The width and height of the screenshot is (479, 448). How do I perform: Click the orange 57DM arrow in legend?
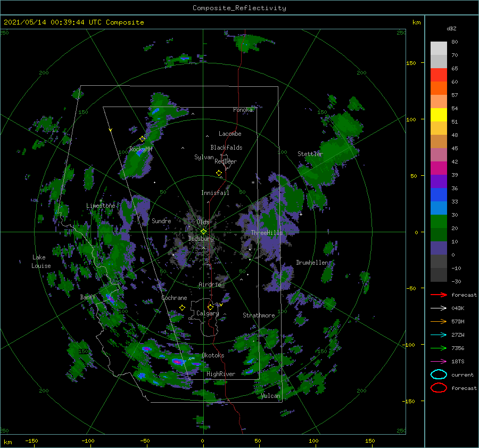pos(439,321)
